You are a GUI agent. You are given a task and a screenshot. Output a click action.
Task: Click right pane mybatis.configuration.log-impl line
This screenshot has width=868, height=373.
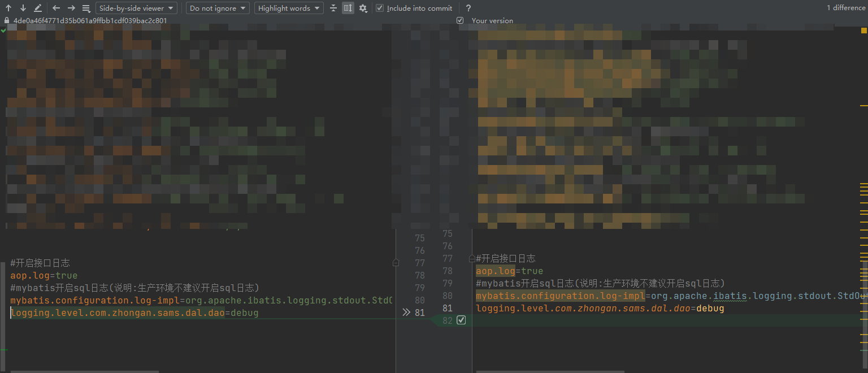669,296
